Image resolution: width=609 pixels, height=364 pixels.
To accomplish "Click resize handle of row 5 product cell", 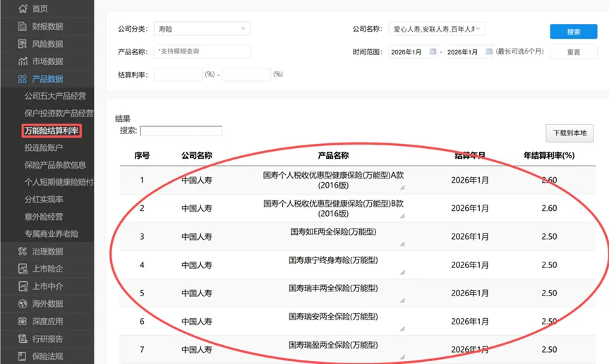I will click(x=402, y=301).
